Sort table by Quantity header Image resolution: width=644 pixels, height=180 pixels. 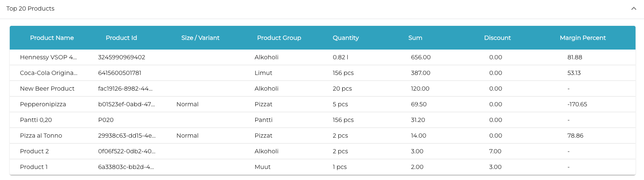[x=346, y=38]
